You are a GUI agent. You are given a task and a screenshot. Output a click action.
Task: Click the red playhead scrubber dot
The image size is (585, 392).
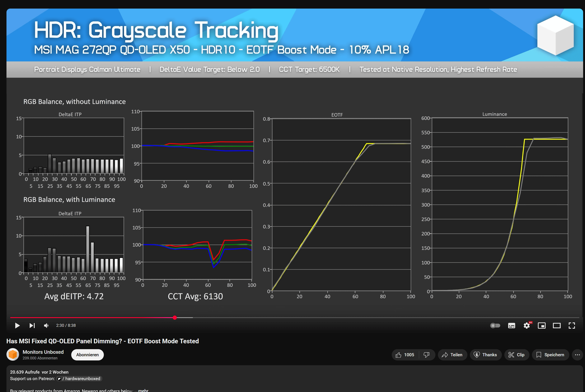point(175,317)
